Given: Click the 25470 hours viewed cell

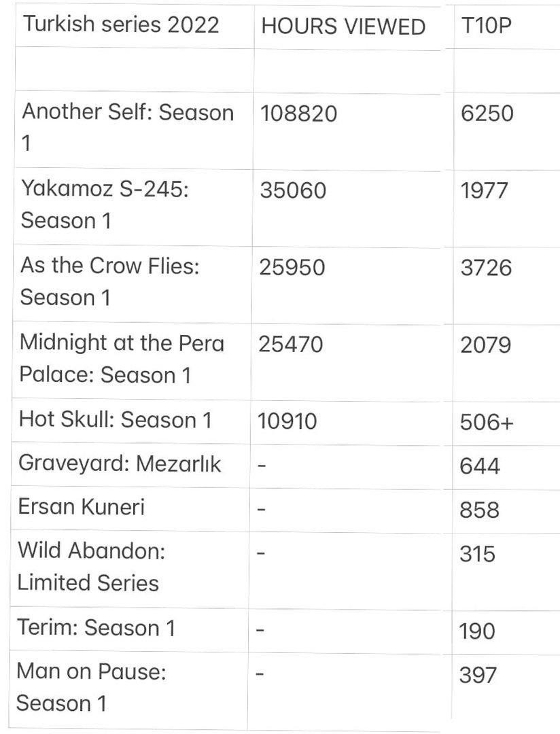Looking at the screenshot, I should tap(291, 345).
